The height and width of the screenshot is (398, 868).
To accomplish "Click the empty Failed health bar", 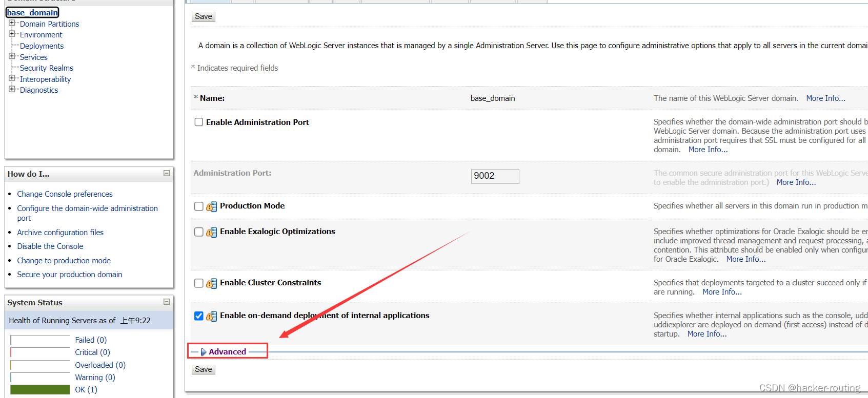I will tap(40, 340).
